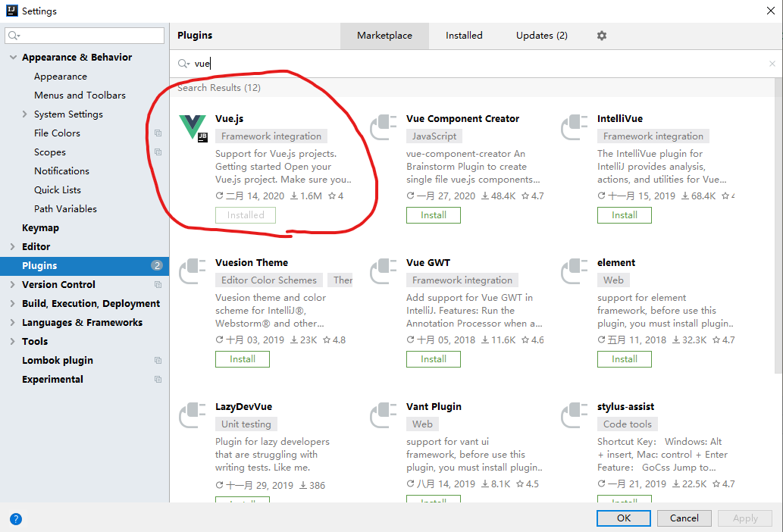Click the disabled Installed button under Vue.js

tap(245, 215)
